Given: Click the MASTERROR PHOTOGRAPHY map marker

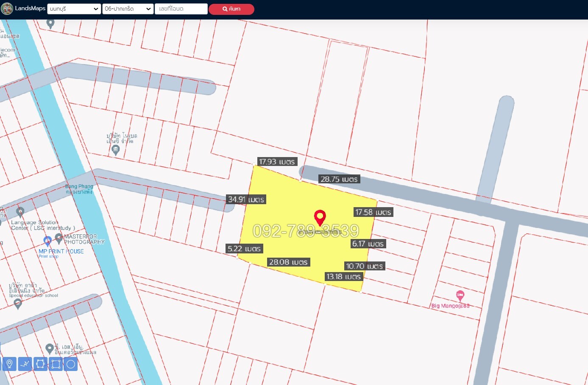Looking at the screenshot, I should [x=59, y=238].
